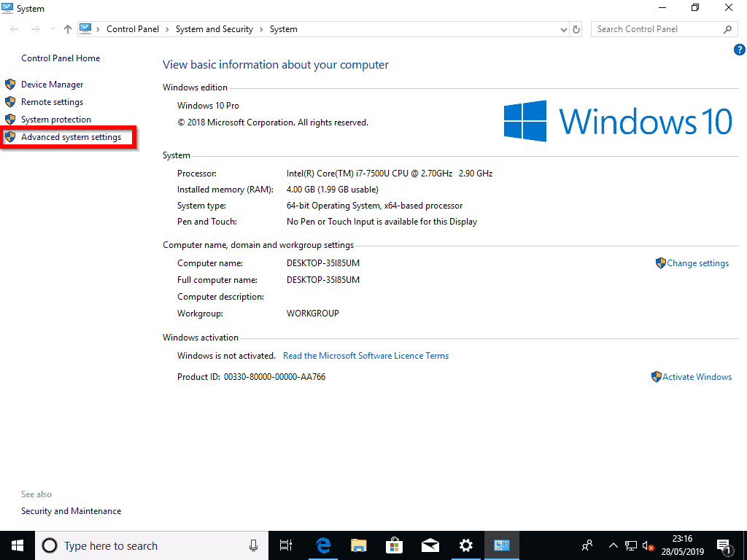Click the Intel Core i7-7500U processor text

[x=390, y=174]
